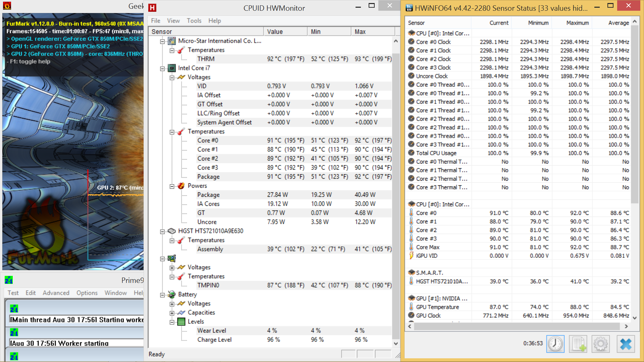Click the Prime95 Worker starting window icon
Screen dimensions: 644x362
click(x=14, y=333)
